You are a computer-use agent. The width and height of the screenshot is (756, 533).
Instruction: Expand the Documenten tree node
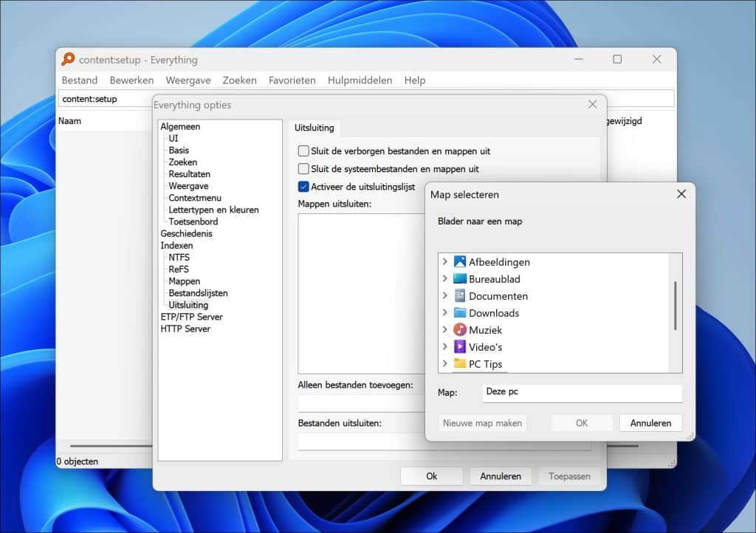444,296
